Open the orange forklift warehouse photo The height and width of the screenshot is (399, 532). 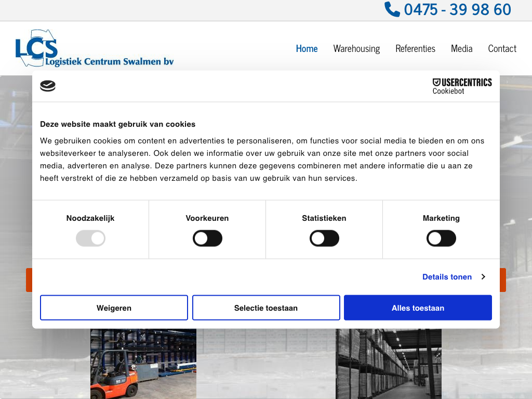click(x=143, y=364)
